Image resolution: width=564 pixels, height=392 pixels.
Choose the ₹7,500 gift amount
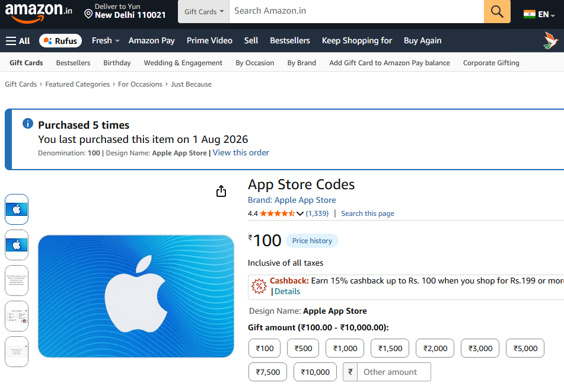[x=267, y=372]
